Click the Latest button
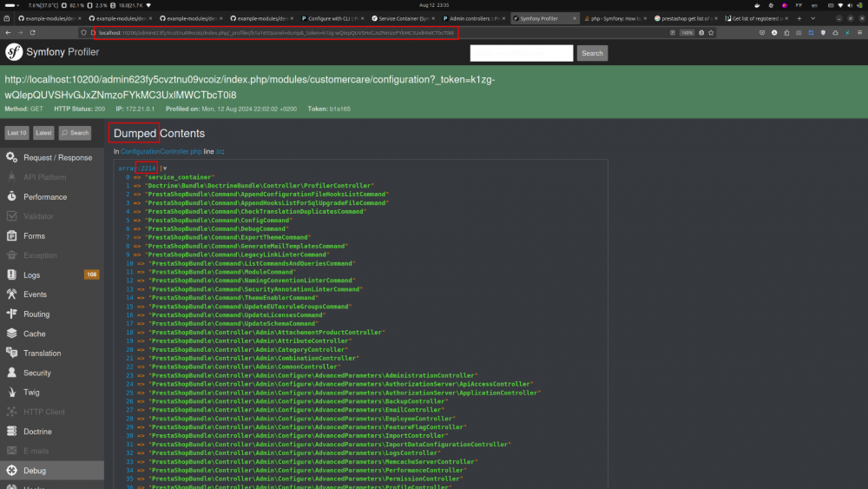 (43, 133)
